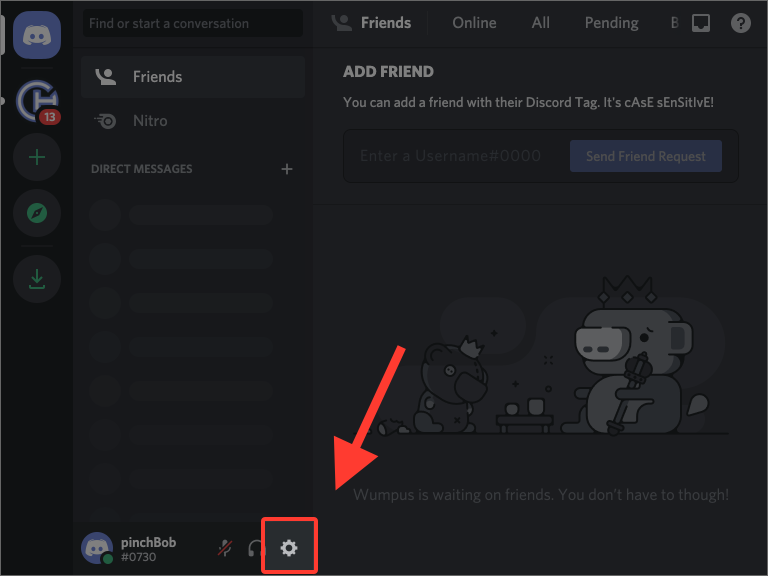
Task: Click the pinchBob user avatar
Action: click(97, 548)
